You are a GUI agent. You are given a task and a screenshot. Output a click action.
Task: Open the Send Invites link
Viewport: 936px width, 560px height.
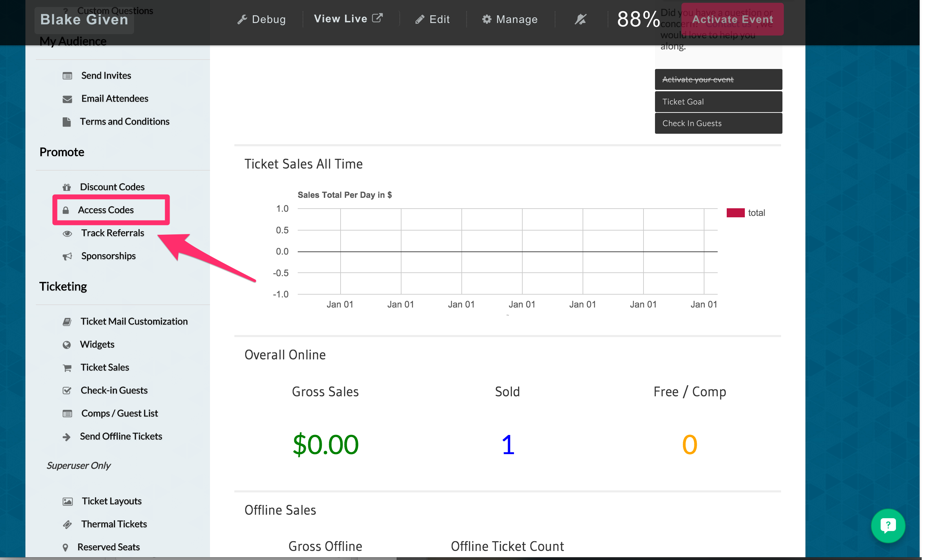click(x=106, y=76)
